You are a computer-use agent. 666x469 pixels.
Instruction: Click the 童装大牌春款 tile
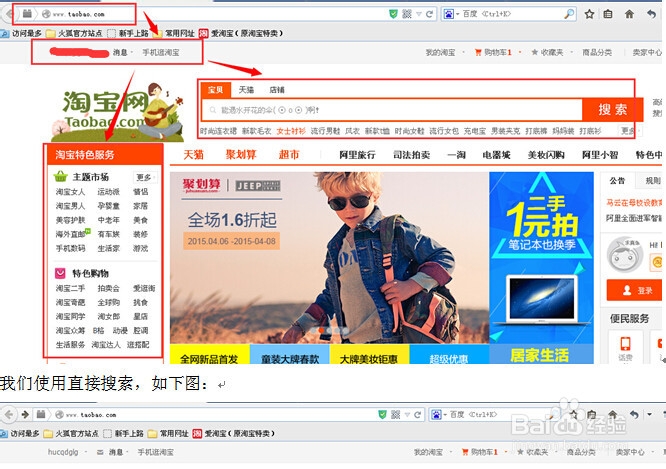click(x=290, y=354)
